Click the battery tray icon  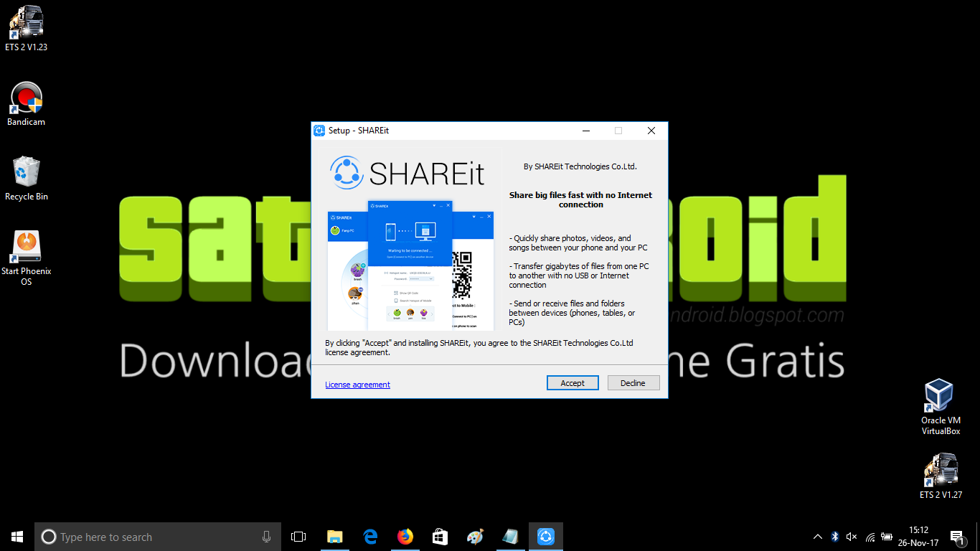click(x=887, y=537)
